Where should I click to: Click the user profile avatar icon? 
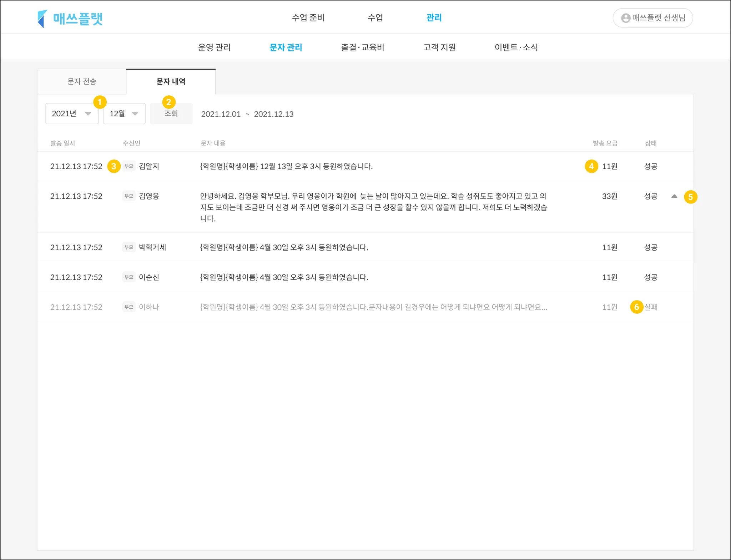coord(625,18)
